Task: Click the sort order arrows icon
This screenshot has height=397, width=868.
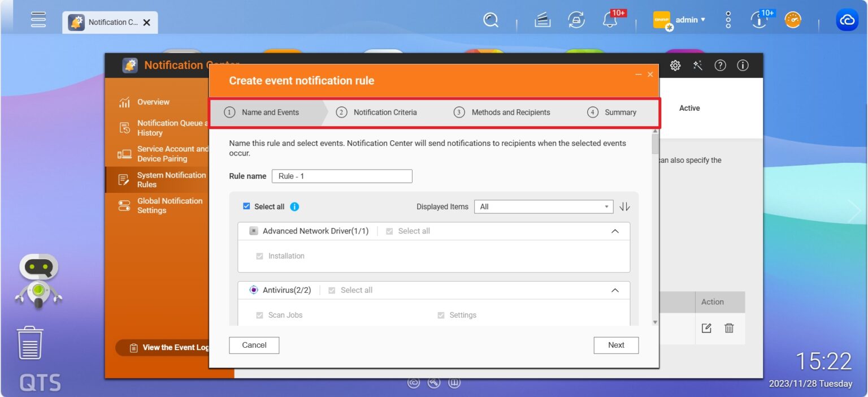Action: pos(624,207)
